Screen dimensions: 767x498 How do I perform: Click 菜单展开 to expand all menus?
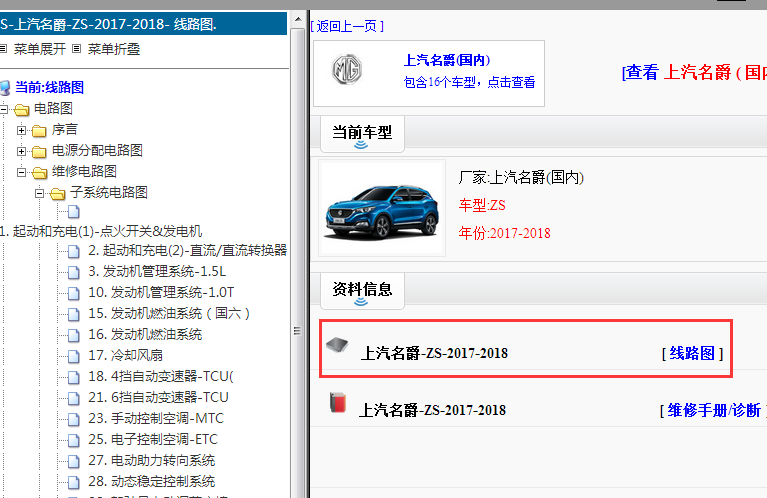point(39,49)
